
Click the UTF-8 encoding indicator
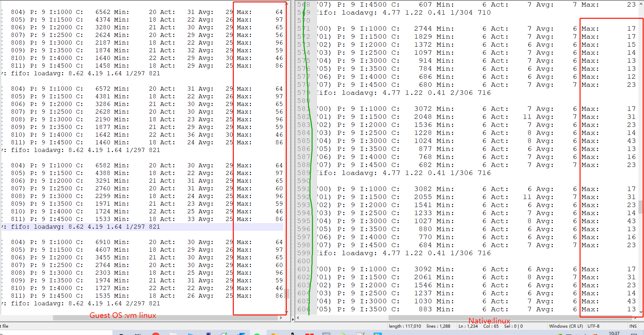click(x=593, y=326)
